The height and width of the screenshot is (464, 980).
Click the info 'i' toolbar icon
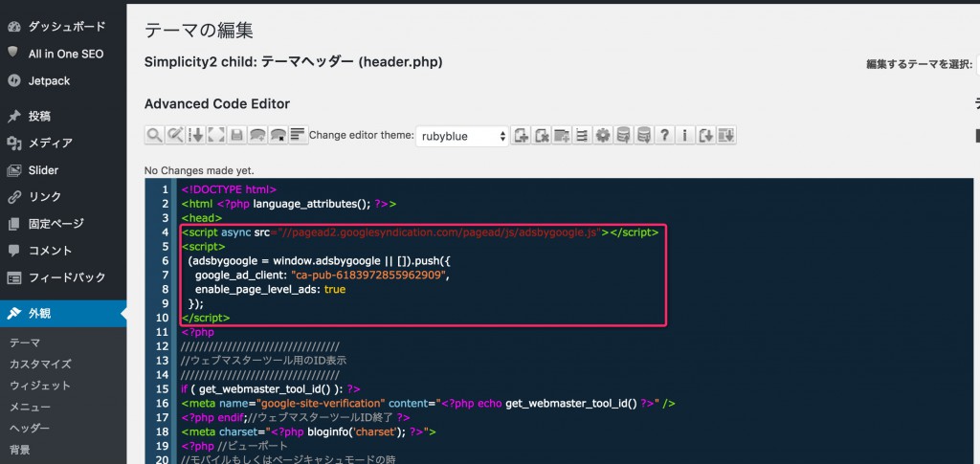685,135
